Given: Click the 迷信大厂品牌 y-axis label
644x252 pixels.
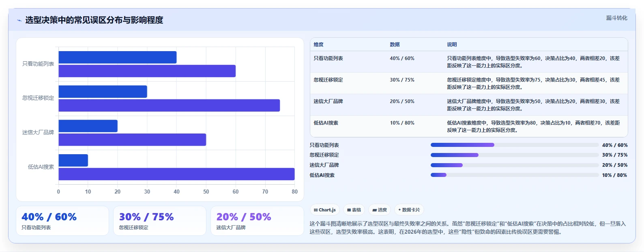Looking at the screenshot, I should coord(38,133).
